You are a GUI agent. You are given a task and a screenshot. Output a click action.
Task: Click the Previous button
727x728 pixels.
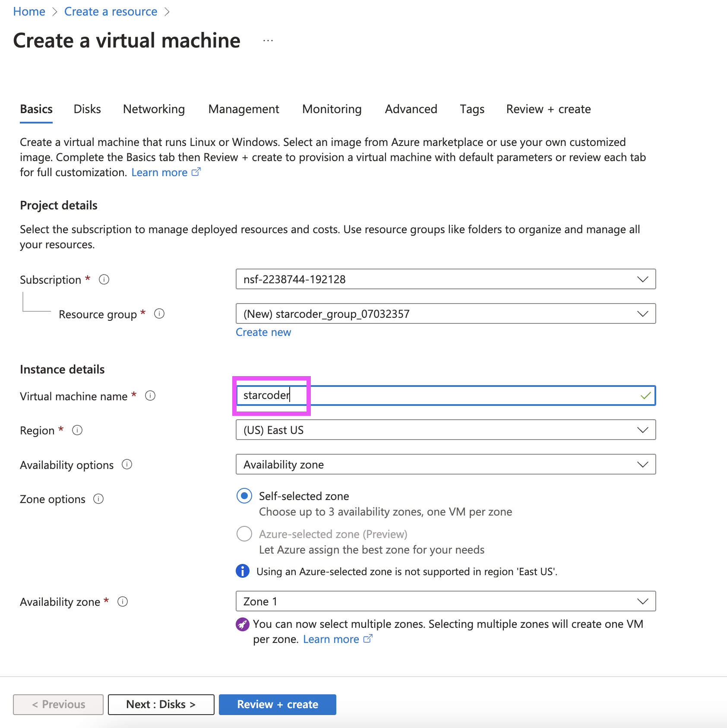pyautogui.click(x=58, y=704)
